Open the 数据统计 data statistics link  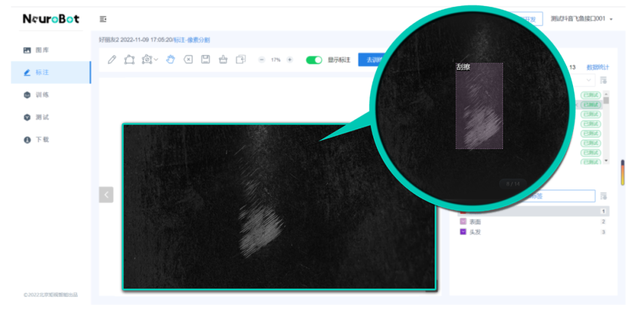(x=597, y=67)
